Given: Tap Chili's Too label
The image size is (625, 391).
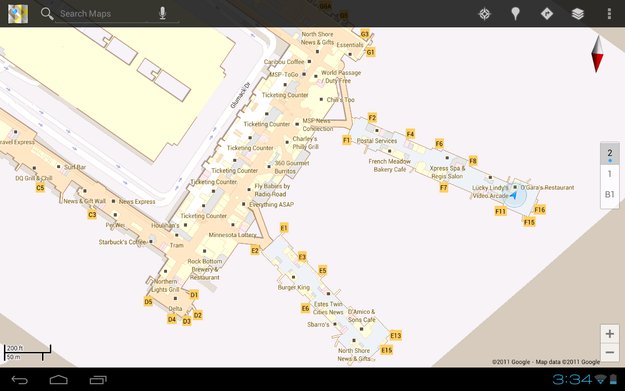Looking at the screenshot, I should coord(340,100).
